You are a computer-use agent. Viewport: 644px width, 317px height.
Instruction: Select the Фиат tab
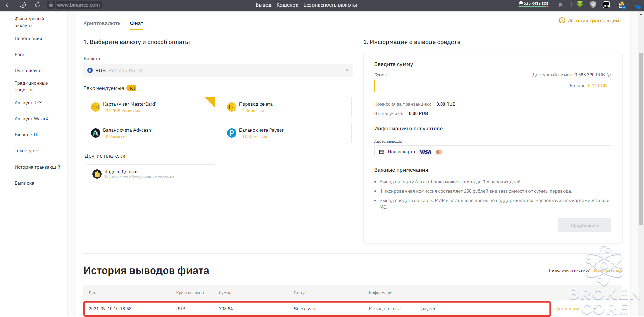137,23
